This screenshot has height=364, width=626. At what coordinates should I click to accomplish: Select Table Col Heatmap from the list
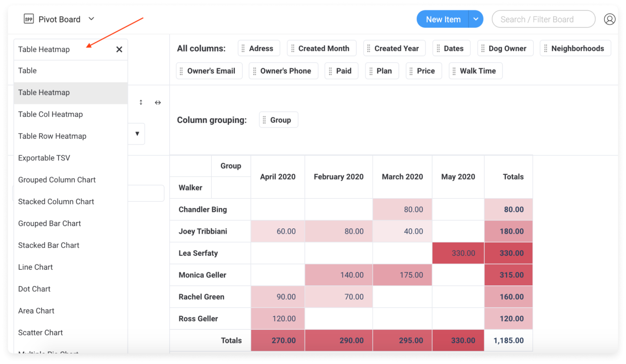coord(51,114)
